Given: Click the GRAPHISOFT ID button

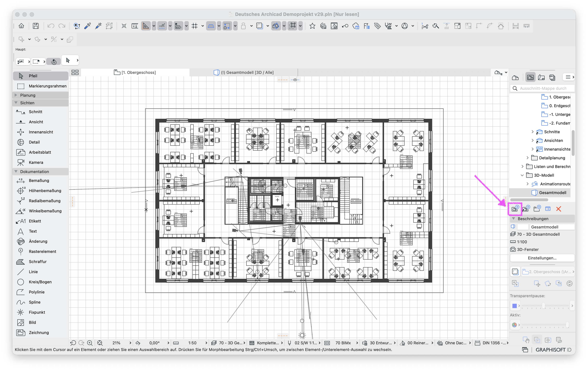Looking at the screenshot, I should (553, 350).
